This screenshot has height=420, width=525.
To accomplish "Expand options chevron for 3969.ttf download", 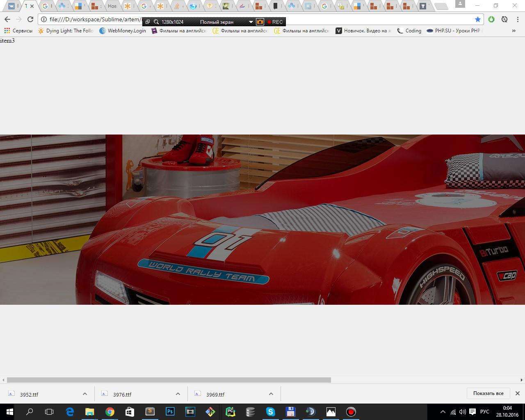I will (271, 394).
